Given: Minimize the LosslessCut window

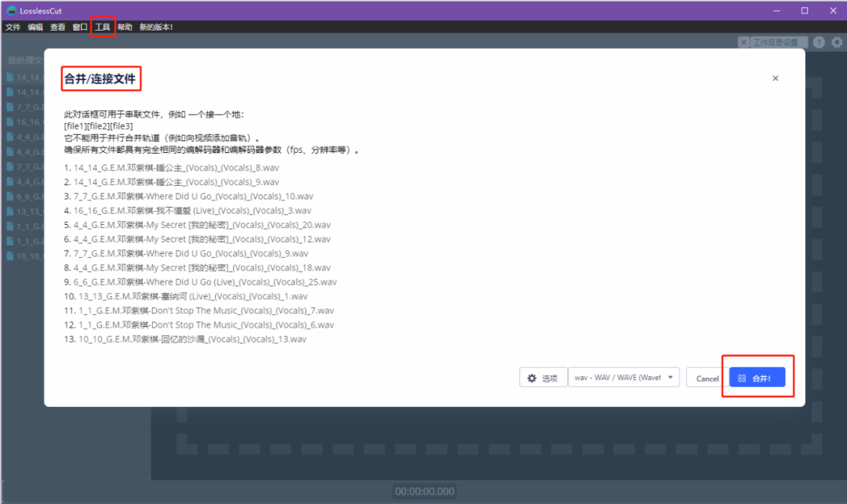Looking at the screenshot, I should [776, 10].
